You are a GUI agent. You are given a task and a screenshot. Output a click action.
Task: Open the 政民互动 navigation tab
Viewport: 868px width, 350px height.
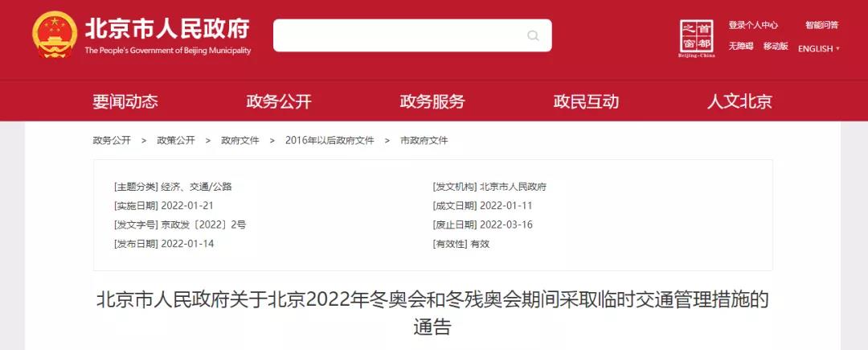click(x=586, y=101)
